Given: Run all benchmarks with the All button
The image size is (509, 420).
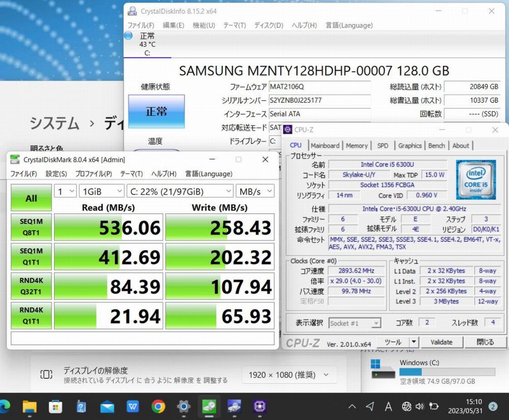Looking at the screenshot, I should point(31,198).
